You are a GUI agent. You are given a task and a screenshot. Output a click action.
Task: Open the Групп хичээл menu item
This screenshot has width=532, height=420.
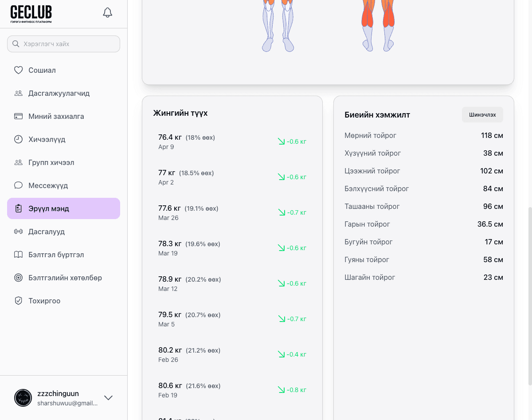click(x=51, y=162)
